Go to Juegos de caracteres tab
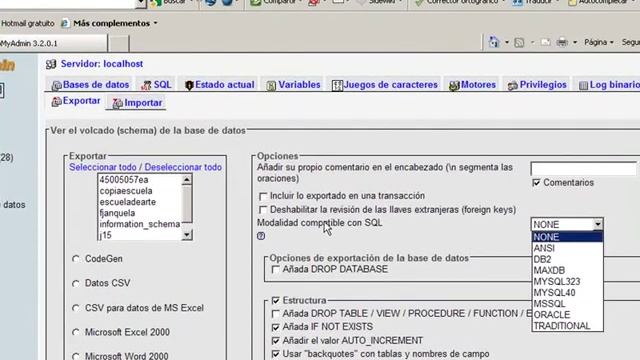This screenshot has height=360, width=640. pyautogui.click(x=385, y=84)
